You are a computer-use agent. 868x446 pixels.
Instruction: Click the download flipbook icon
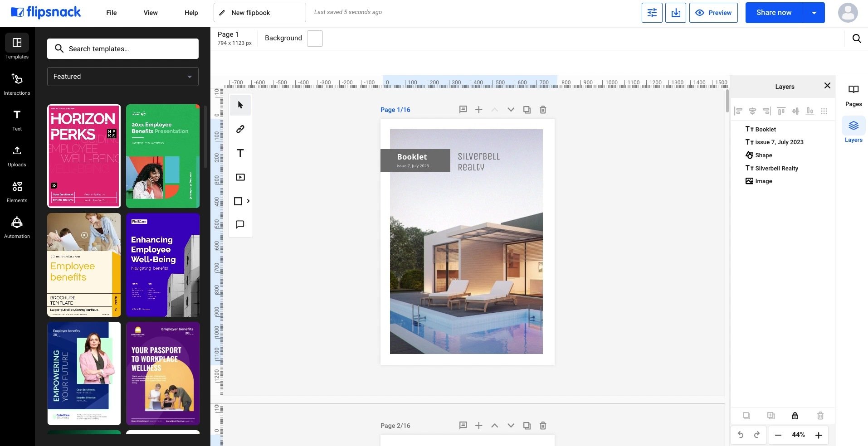[676, 13]
